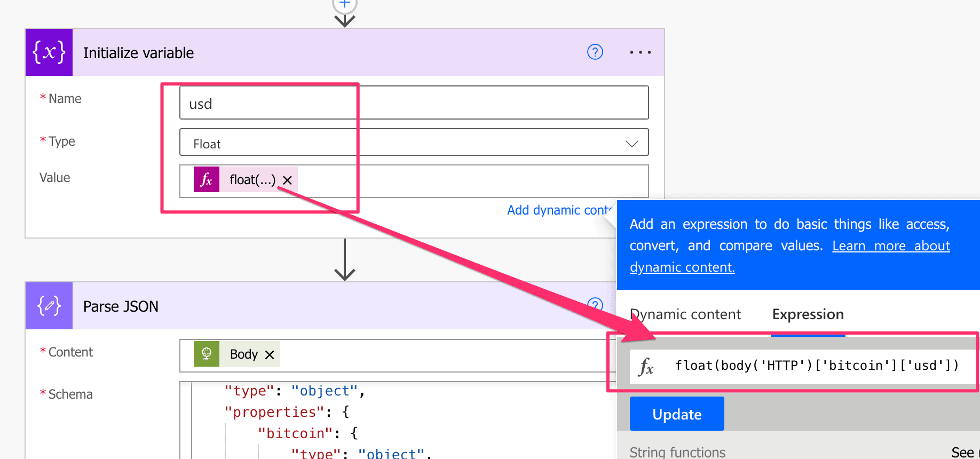Image resolution: width=980 pixels, height=459 pixels.
Task: Click the "bitcoin" line in Schema
Action: pos(308,433)
